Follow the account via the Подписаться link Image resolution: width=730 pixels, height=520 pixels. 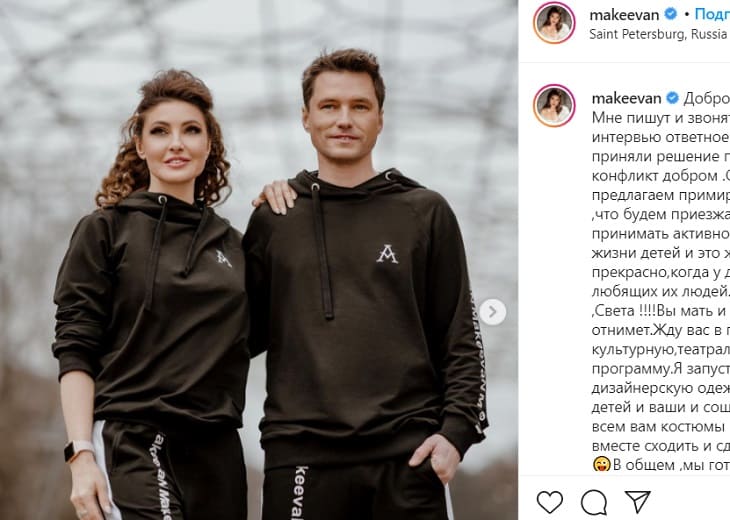(712, 14)
